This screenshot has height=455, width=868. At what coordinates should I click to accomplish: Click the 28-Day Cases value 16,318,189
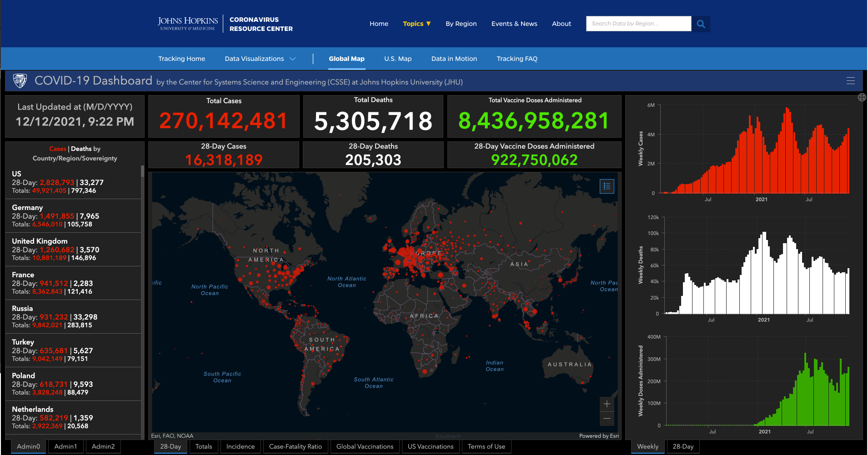pyautogui.click(x=224, y=160)
